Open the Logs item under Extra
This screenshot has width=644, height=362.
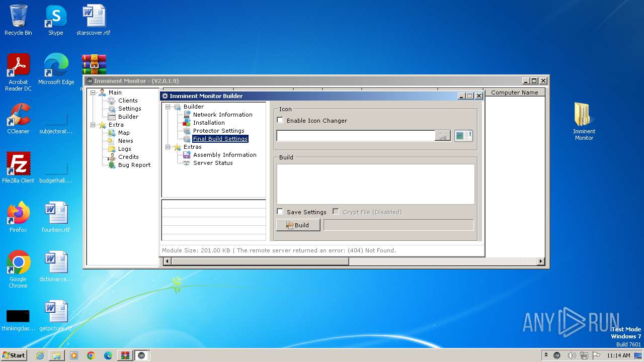(x=124, y=149)
